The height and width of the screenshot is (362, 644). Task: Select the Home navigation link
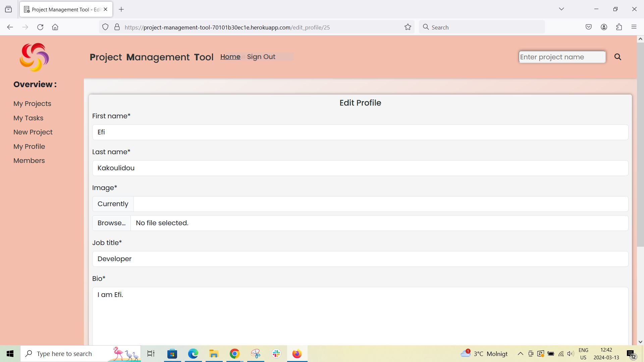[x=230, y=57]
